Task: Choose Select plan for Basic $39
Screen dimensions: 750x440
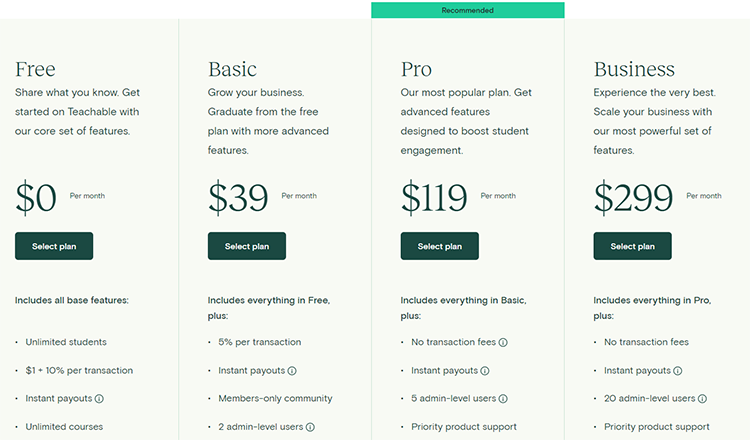Action: [247, 246]
